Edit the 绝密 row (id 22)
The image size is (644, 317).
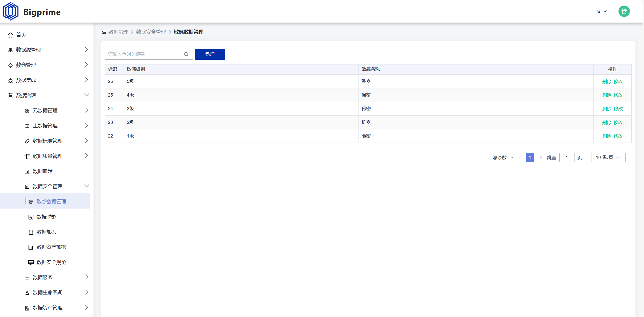point(618,136)
